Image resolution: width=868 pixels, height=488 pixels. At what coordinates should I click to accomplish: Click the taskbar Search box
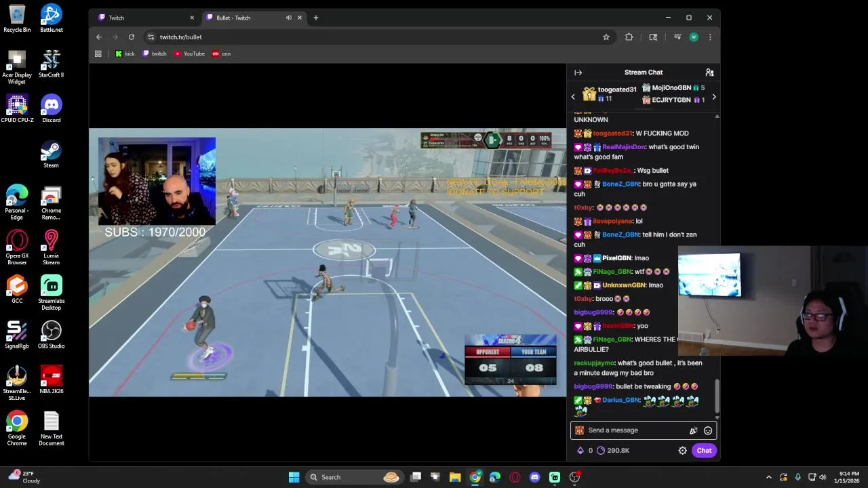click(x=354, y=477)
